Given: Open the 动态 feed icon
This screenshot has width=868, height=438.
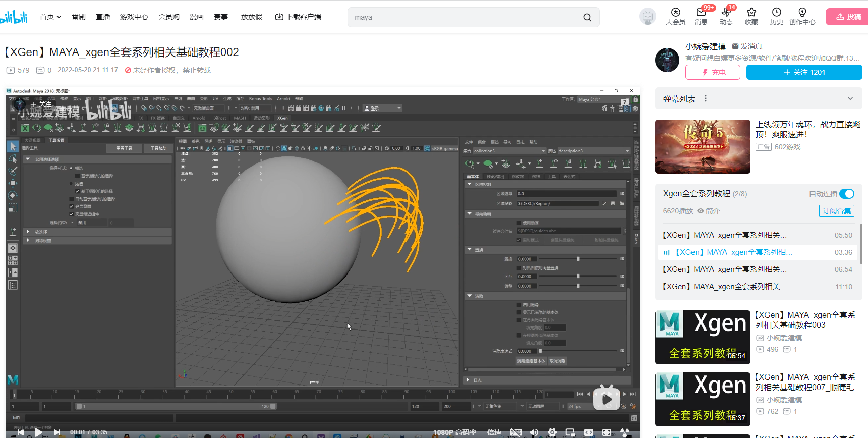Looking at the screenshot, I should click(726, 16).
